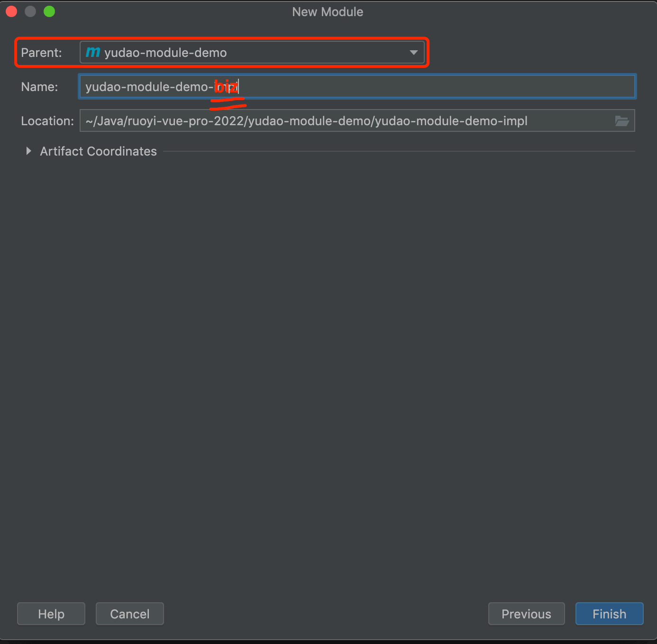Click the Maven 'm' icon in Parent field
The width and height of the screenshot is (657, 644).
93,52
